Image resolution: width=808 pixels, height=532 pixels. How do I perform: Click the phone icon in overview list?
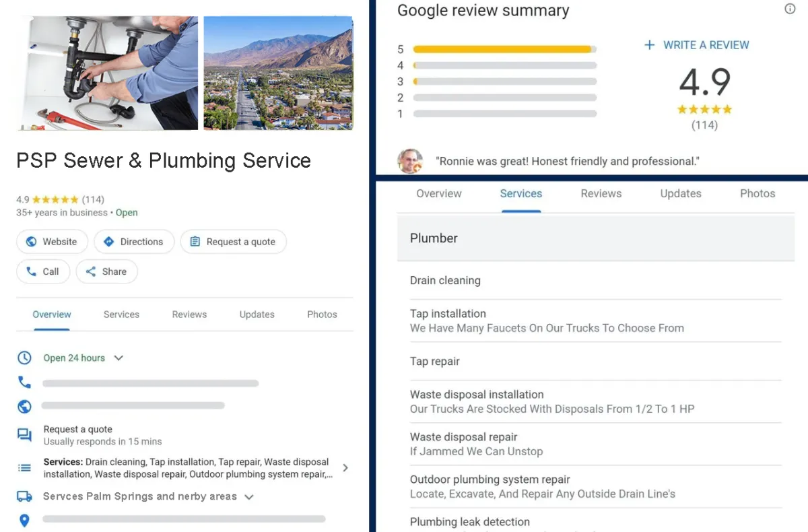coord(24,383)
